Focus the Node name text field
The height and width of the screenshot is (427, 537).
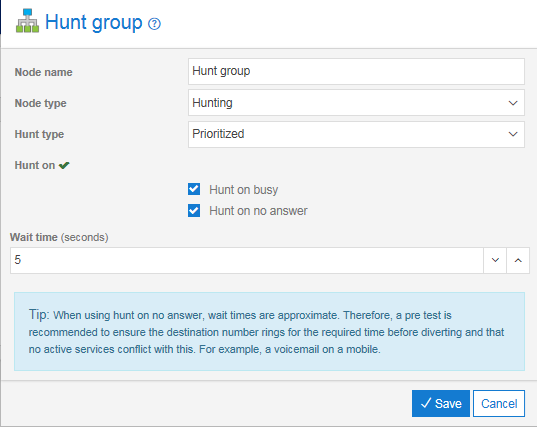point(356,71)
